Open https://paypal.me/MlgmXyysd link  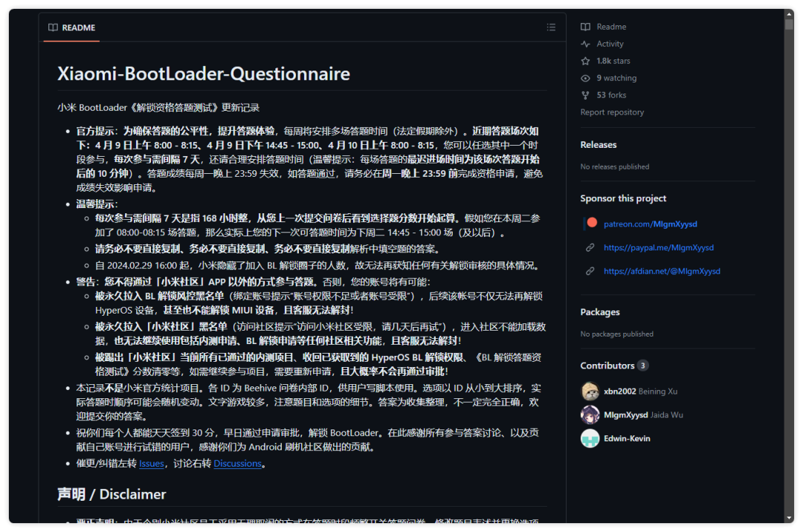(659, 247)
